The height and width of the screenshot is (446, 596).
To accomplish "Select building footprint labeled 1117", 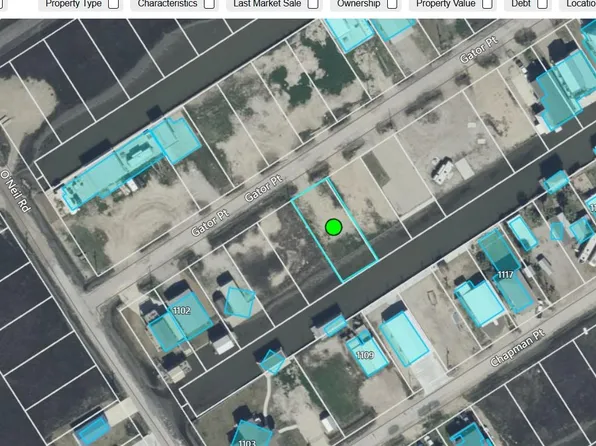I will point(506,271).
